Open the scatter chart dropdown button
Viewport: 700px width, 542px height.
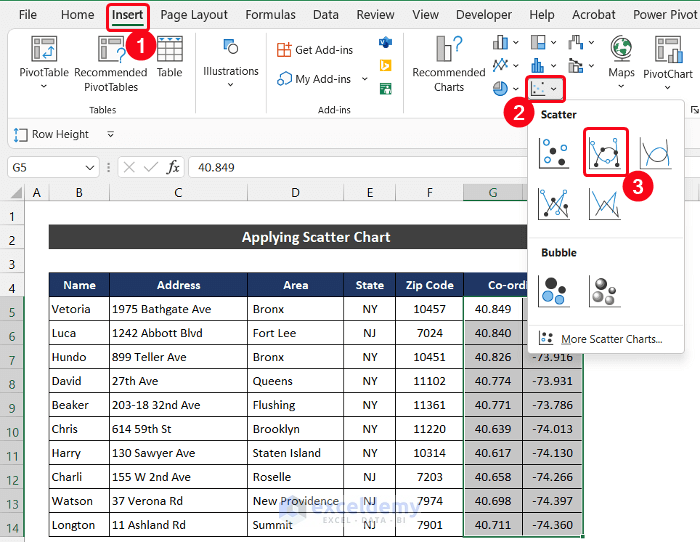545,89
